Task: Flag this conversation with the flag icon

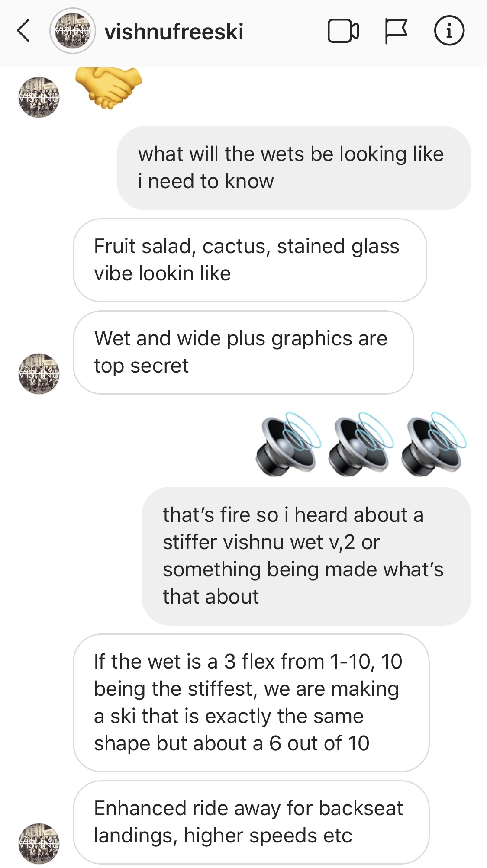Action: (x=396, y=31)
